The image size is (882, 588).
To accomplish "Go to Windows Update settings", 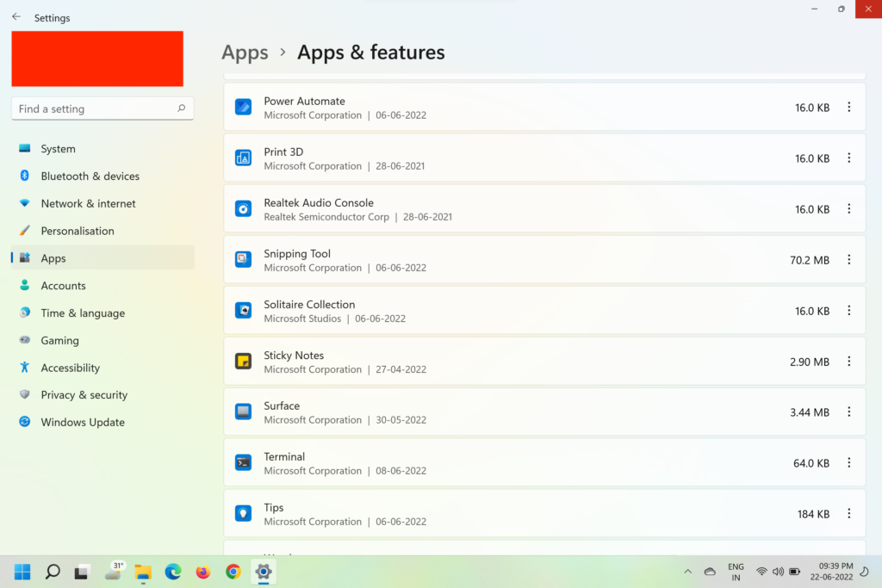I will (83, 422).
